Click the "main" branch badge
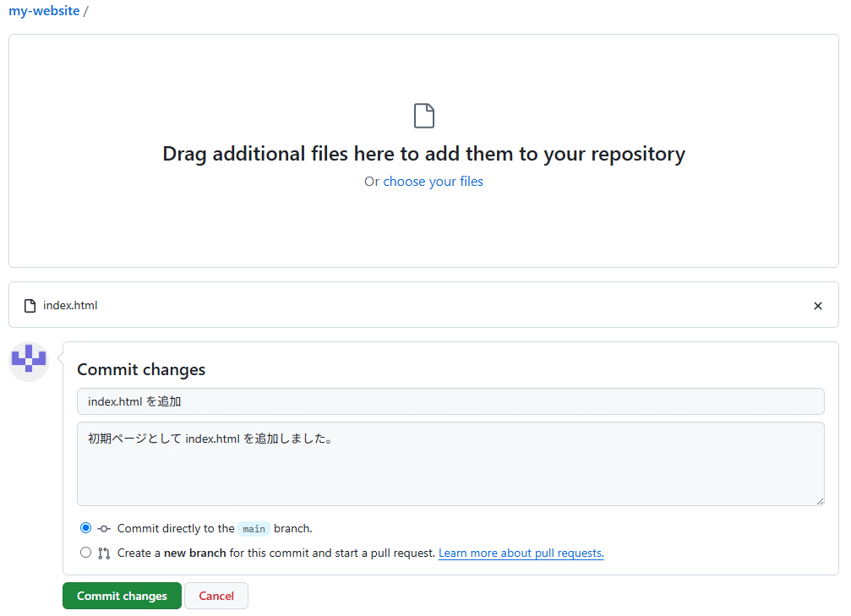The width and height of the screenshot is (851, 616). coord(254,528)
